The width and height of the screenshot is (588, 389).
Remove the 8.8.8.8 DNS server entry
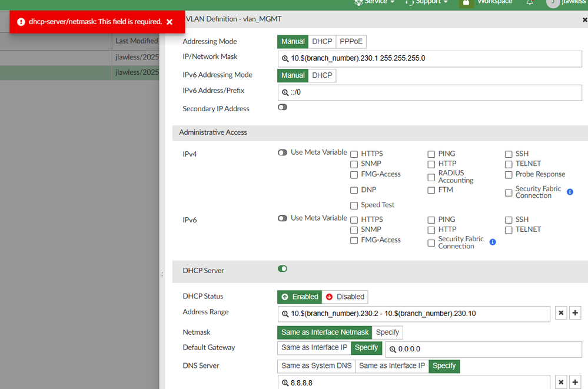pyautogui.click(x=560, y=383)
